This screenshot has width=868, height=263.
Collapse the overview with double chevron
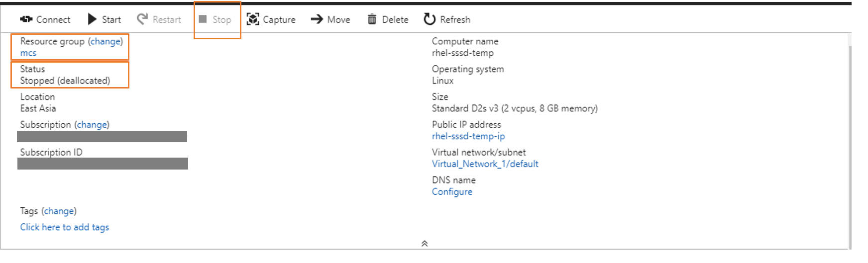pyautogui.click(x=425, y=243)
